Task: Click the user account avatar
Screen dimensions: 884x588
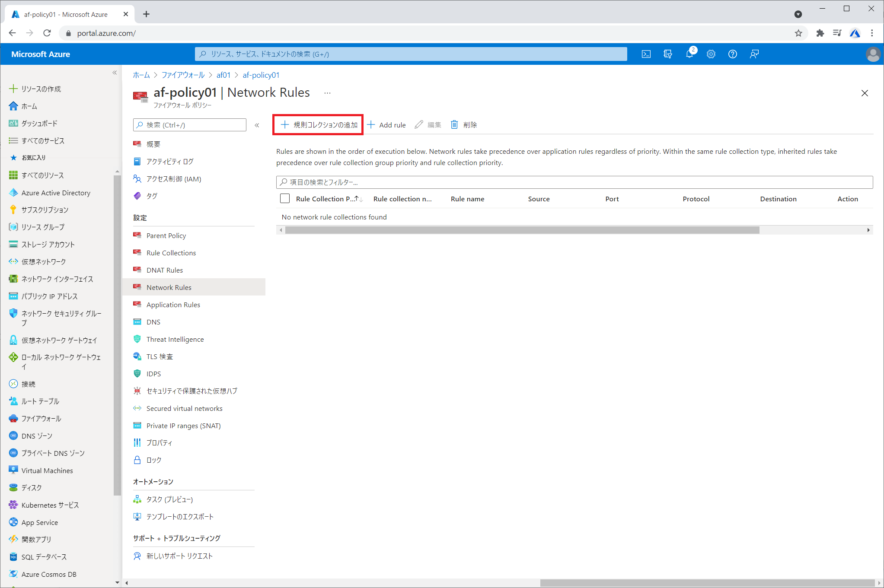Action: point(872,54)
